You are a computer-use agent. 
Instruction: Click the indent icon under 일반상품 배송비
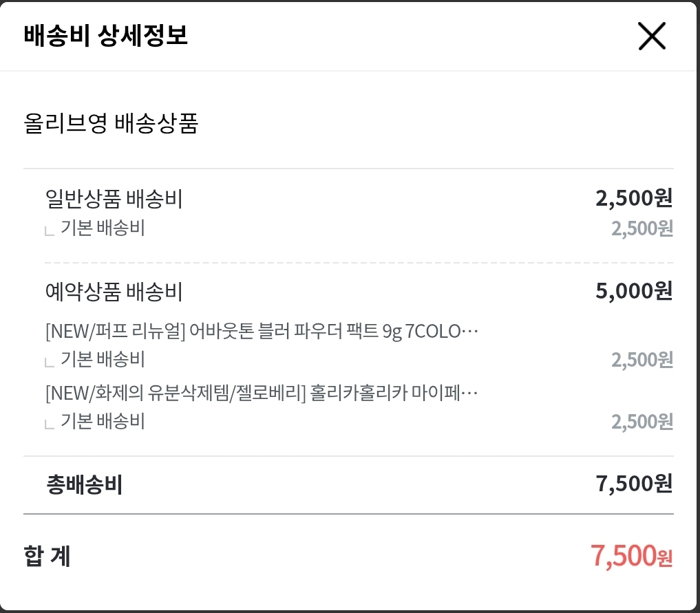coord(50,230)
